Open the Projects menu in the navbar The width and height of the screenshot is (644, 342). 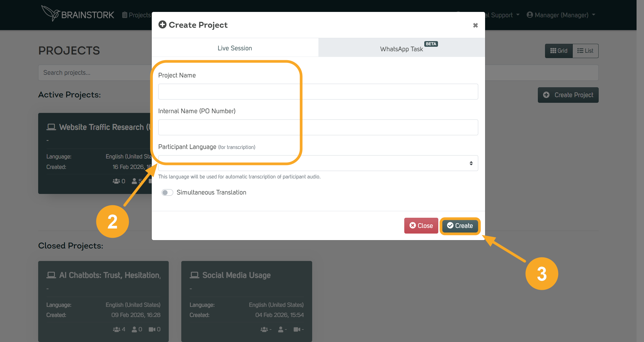pyautogui.click(x=137, y=15)
